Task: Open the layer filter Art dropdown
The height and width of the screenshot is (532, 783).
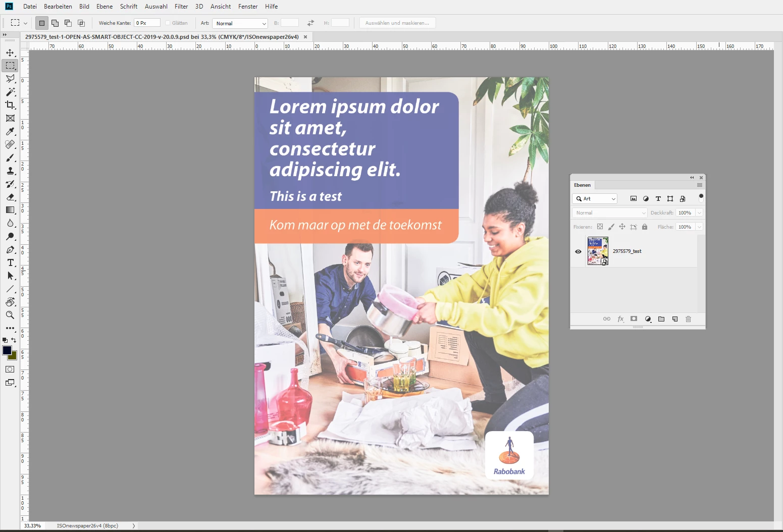Action: (595, 199)
